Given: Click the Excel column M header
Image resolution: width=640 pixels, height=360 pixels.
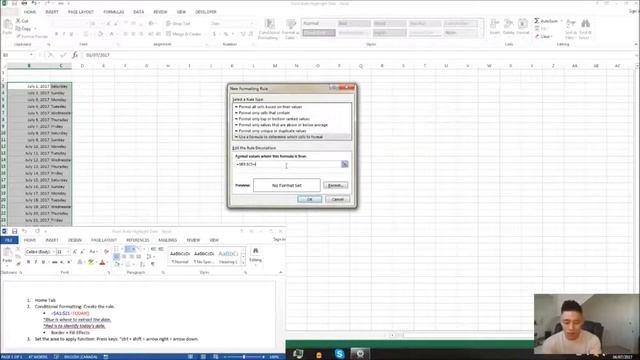Looking at the screenshot, I should coord(275,66).
